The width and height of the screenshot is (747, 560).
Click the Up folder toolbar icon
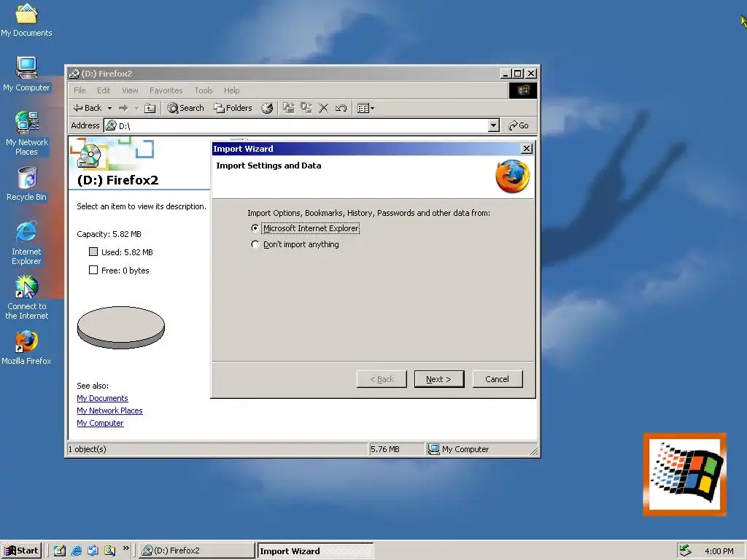tap(150, 108)
